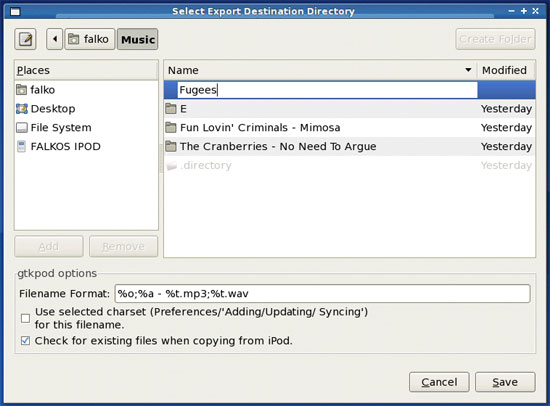The image size is (550, 406).
Task: Click the Cancel button
Action: pos(439,382)
